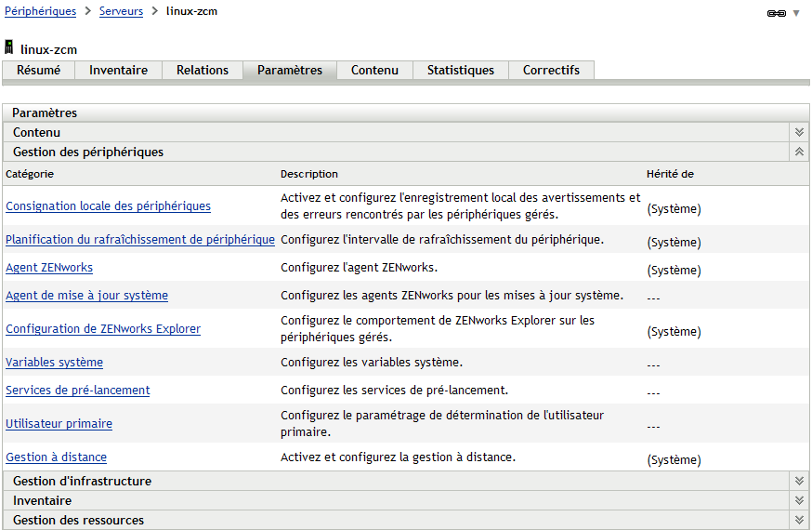The width and height of the screenshot is (812, 530).
Task: Expand the Contenu settings section chevron
Action: pyautogui.click(x=798, y=133)
